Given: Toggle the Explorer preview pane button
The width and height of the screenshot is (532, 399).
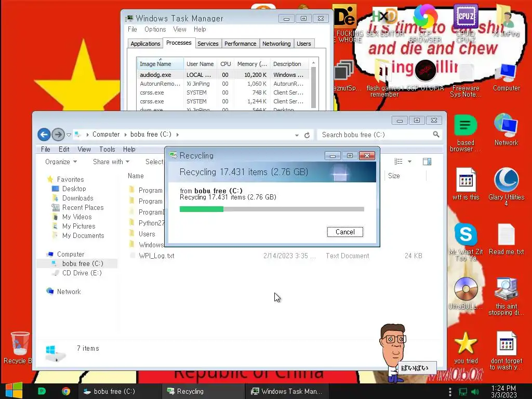Looking at the screenshot, I should [x=427, y=162].
